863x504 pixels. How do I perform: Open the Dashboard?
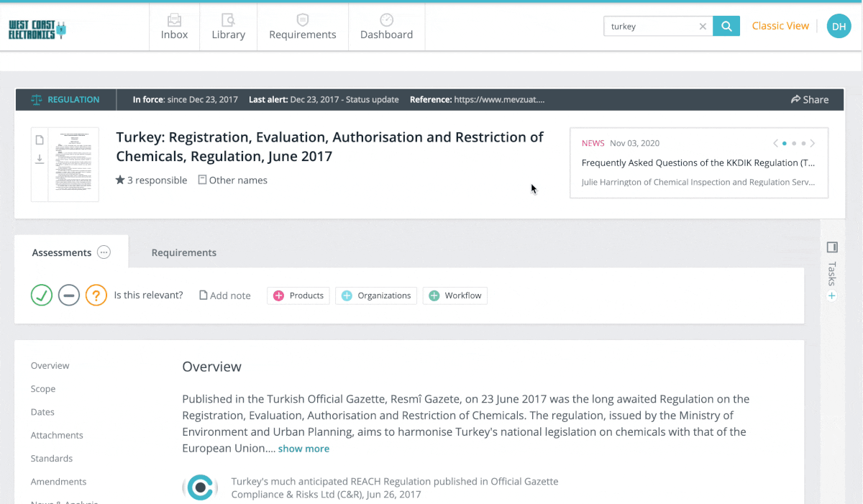click(386, 27)
